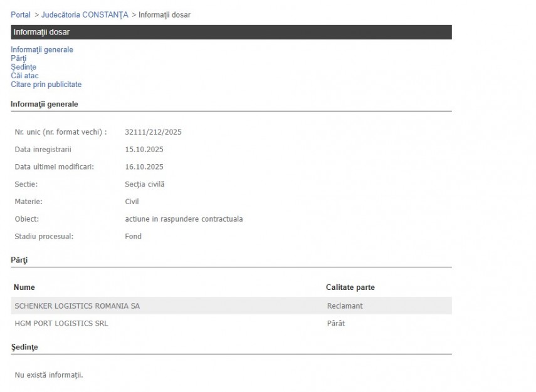The image size is (536, 392).
Task: Click the Secția civilă value
Action: [x=145, y=184]
